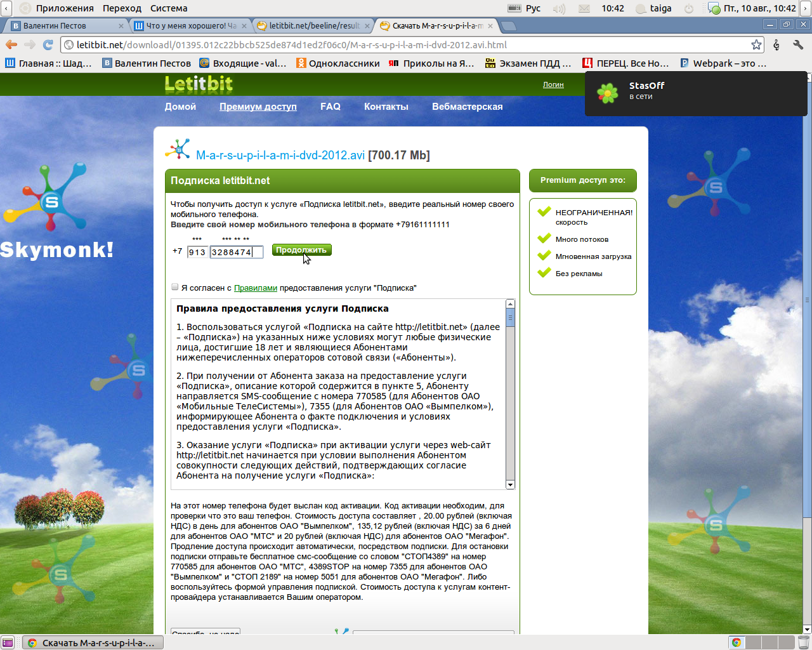The height and width of the screenshot is (650, 812).
Task: Click the page vertical scrollbar down arrow
Action: 807,630
